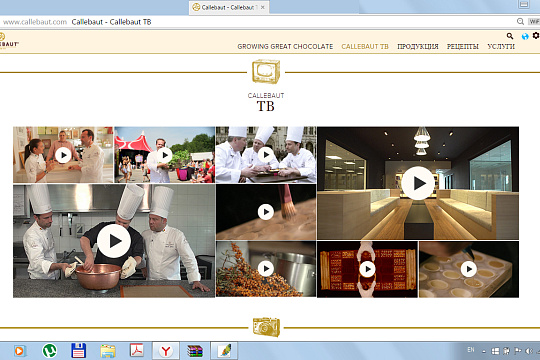Open the globe language selector icon

point(525,36)
